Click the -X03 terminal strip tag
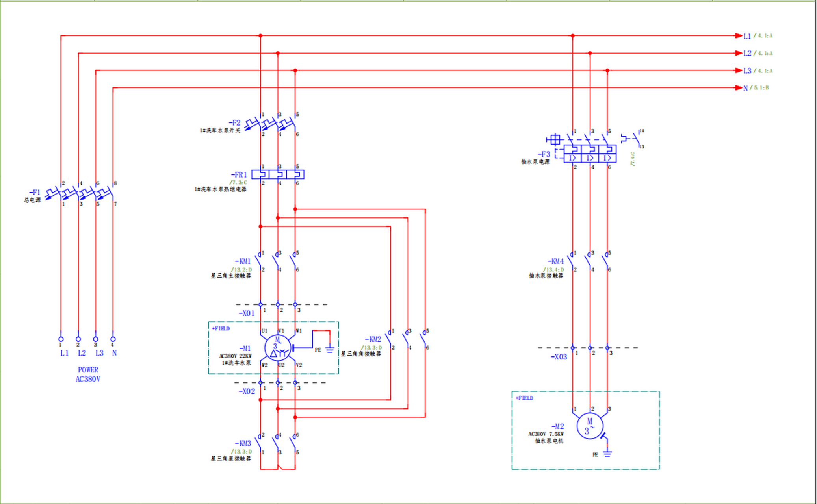The width and height of the screenshot is (817, 504). coord(559,357)
